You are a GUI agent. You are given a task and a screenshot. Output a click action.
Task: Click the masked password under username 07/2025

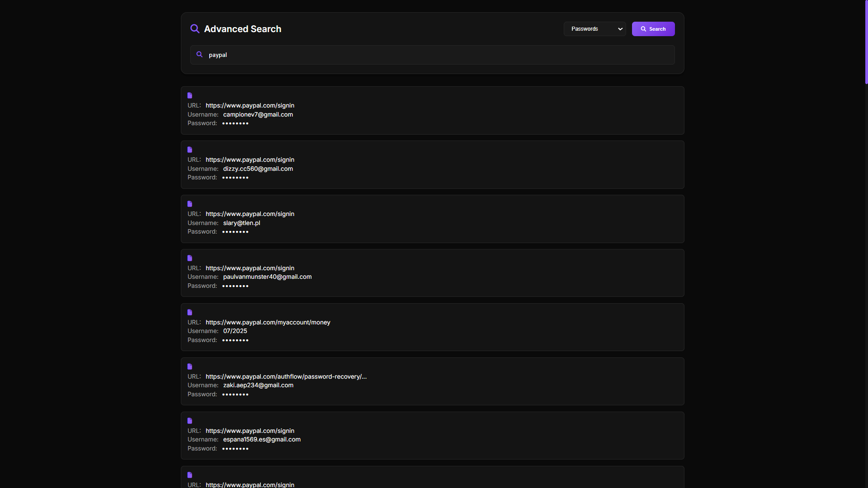(236, 340)
